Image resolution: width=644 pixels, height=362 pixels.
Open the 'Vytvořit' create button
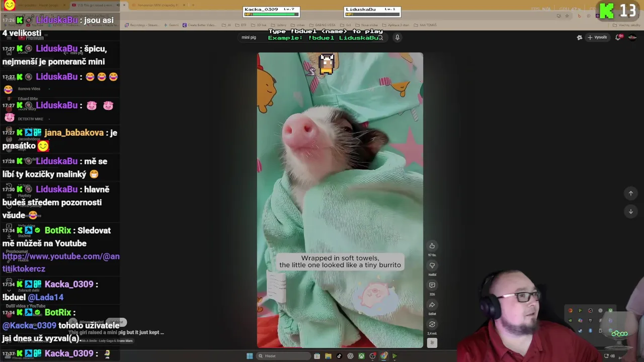point(597,37)
